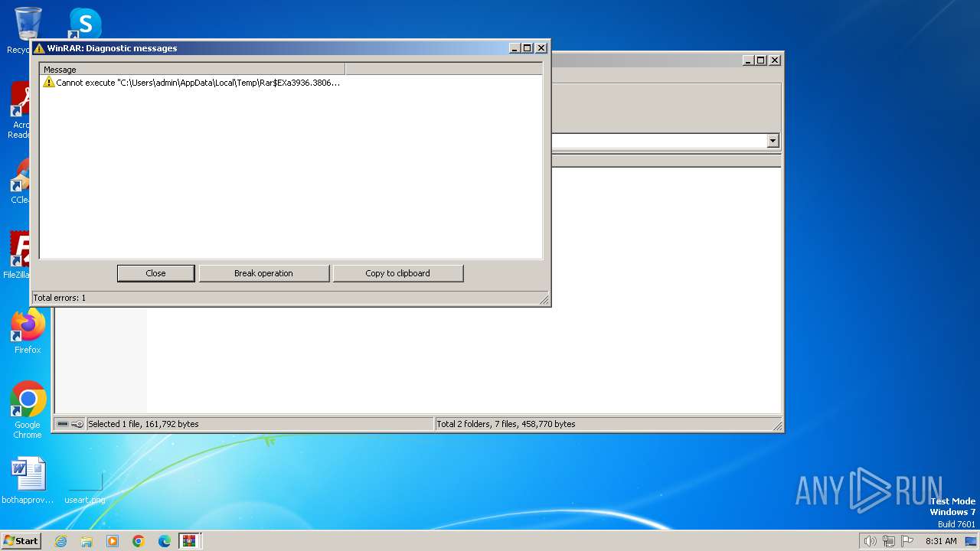Maximize the Diagnostic messages window
Screen dimensions: 980x551
tap(528, 47)
